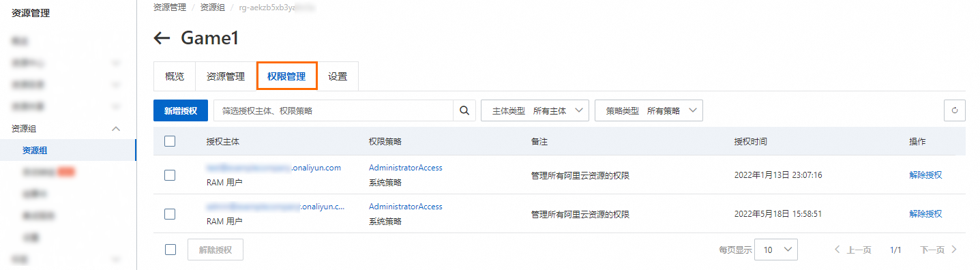The height and width of the screenshot is (270, 980).
Task: Select the 权限管理 tab
Action: pos(286,77)
